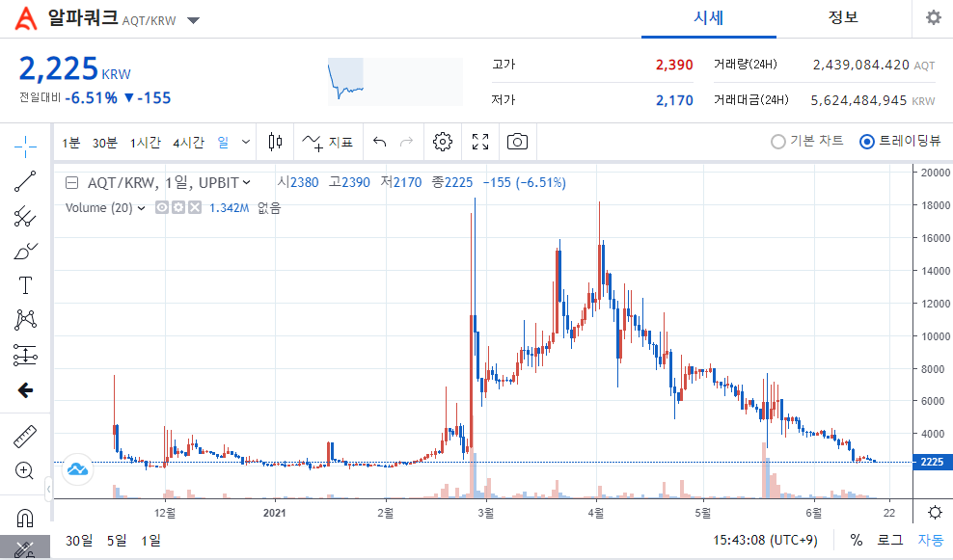This screenshot has height=560, width=953.
Task: Undo the last chart action
Action: (380, 142)
